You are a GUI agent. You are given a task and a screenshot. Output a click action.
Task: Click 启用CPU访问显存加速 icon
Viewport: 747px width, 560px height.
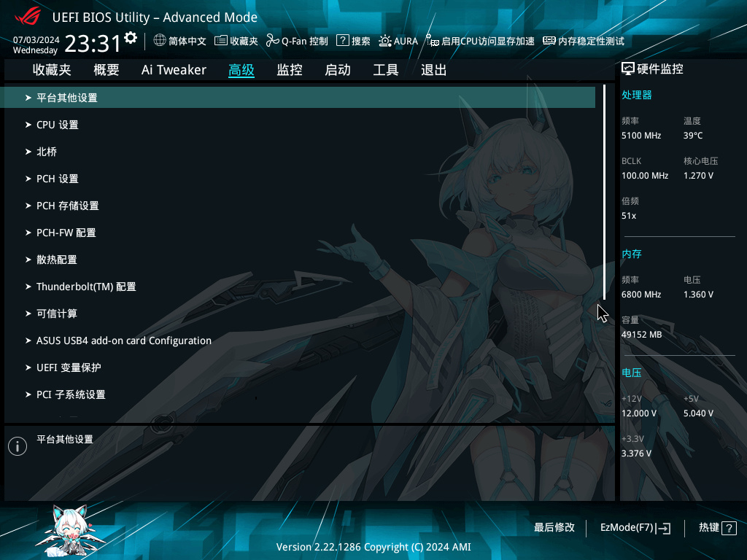click(x=432, y=41)
